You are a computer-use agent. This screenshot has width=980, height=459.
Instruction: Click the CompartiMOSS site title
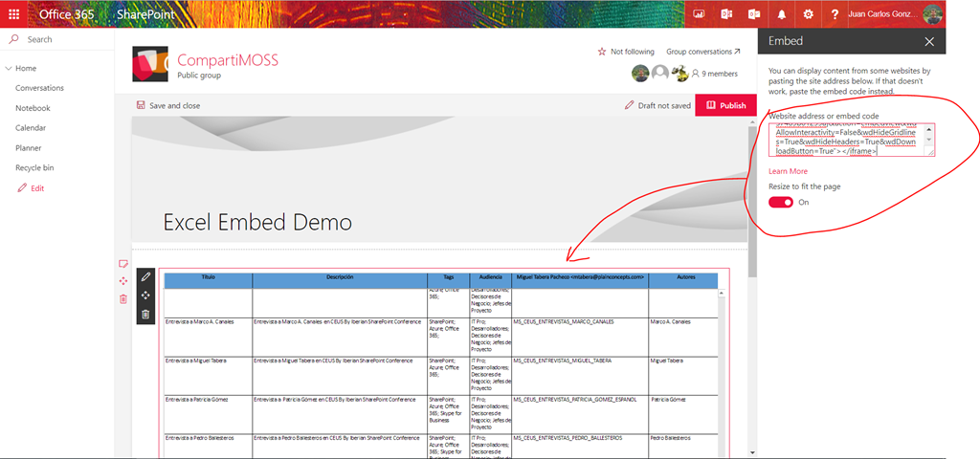tap(228, 60)
